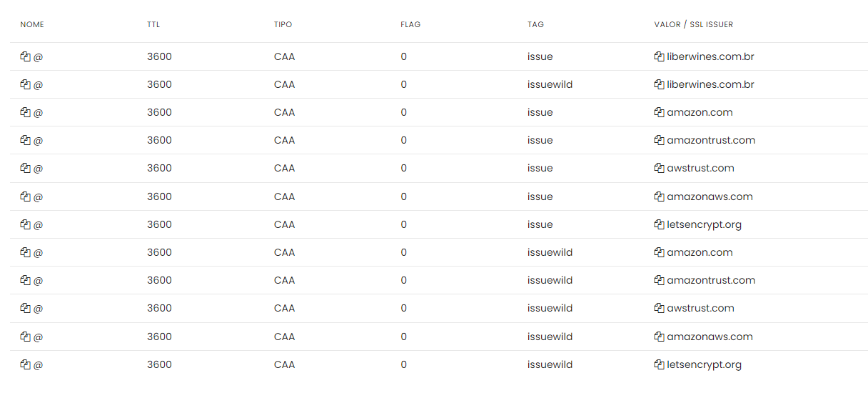This screenshot has height=393, width=868.
Task: Click the awstrust.com text in the issuewild row
Action: tap(700, 308)
